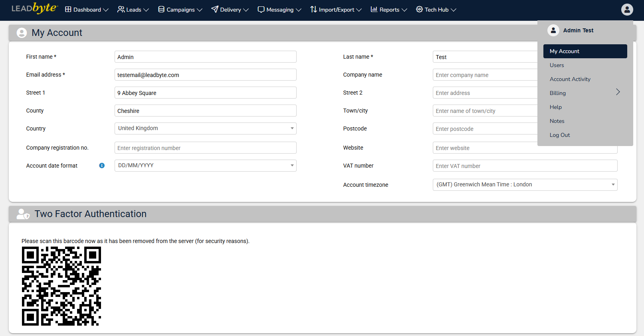
Task: Expand the Dashboard menu chevron
Action: coord(106,10)
